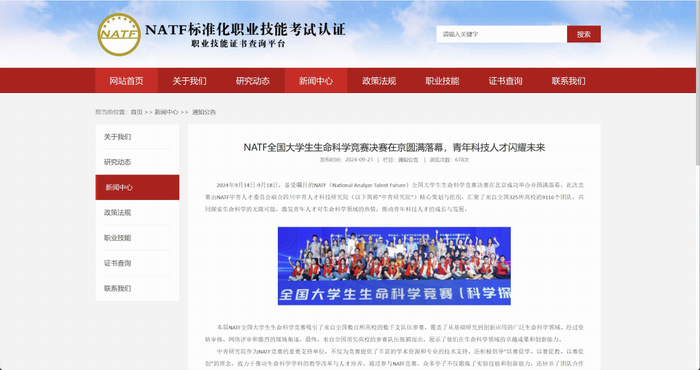The height and width of the screenshot is (370, 700).
Task: Open 网站首页 in the navigation bar
Action: pyautogui.click(x=126, y=81)
